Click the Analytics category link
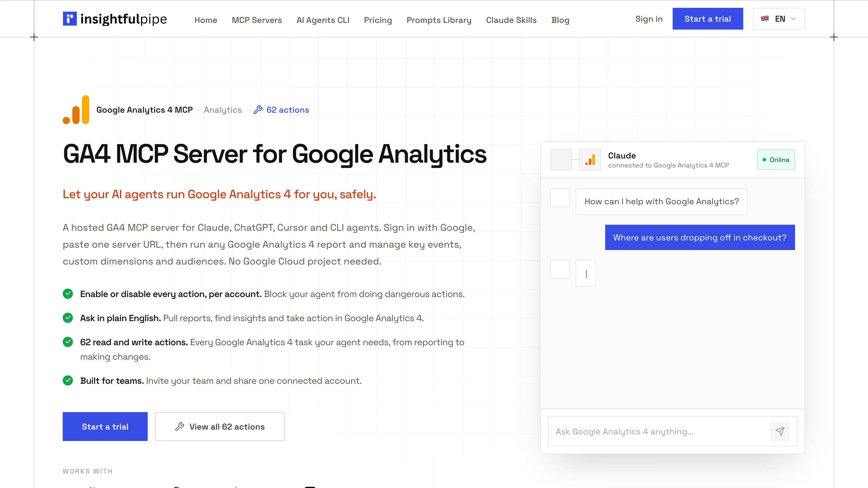Image resolution: width=868 pixels, height=488 pixels. click(223, 110)
